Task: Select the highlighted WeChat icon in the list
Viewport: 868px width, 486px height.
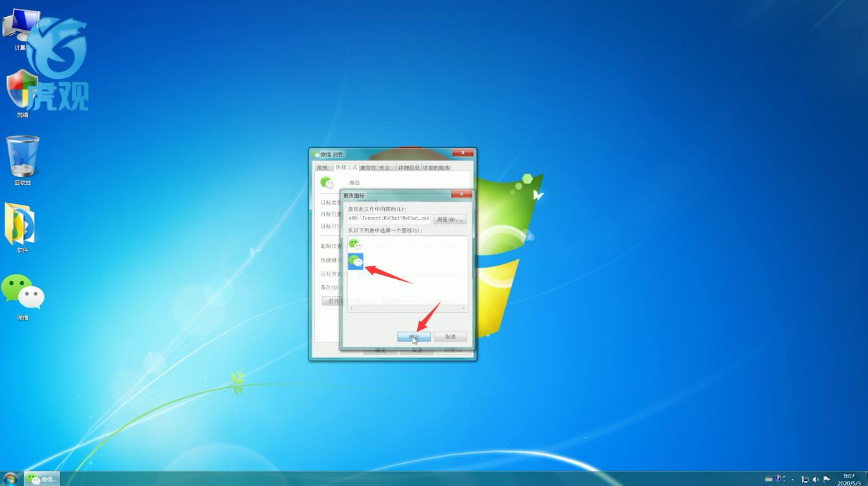Action: [x=356, y=261]
